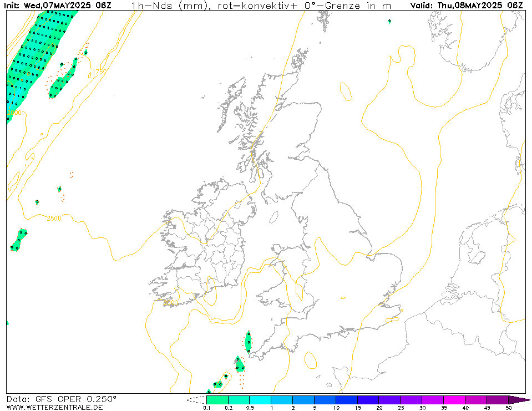The height and width of the screenshot is (411, 532).
Task: Click the 'Init: Wed,07MAY2025 06Z' header text
Action: point(57,5)
